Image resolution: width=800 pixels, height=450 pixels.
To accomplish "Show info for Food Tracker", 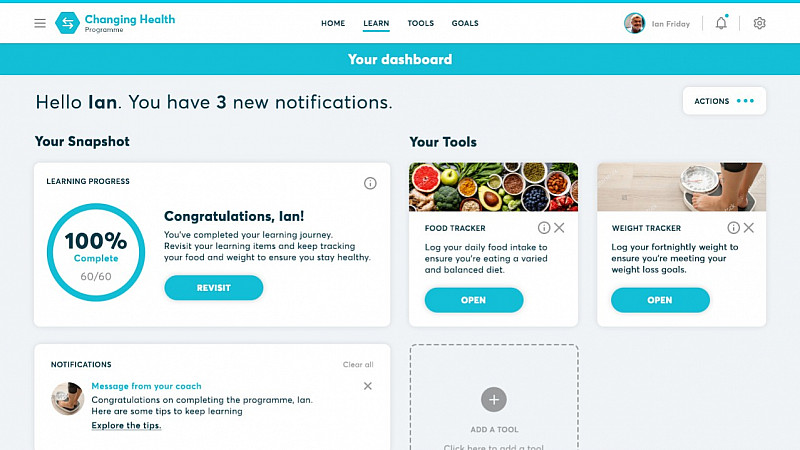I will tap(544, 228).
